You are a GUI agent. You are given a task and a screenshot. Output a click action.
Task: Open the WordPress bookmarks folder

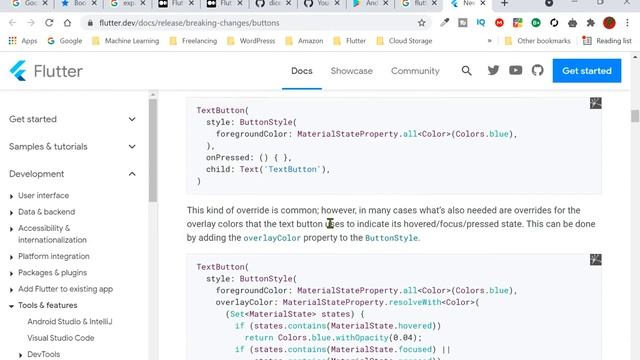[x=251, y=41]
